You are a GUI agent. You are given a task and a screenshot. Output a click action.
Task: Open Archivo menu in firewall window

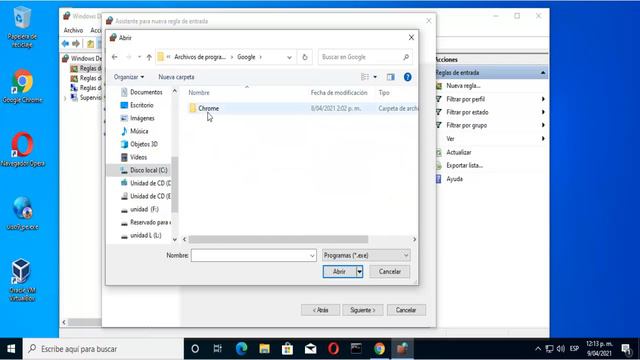click(73, 30)
